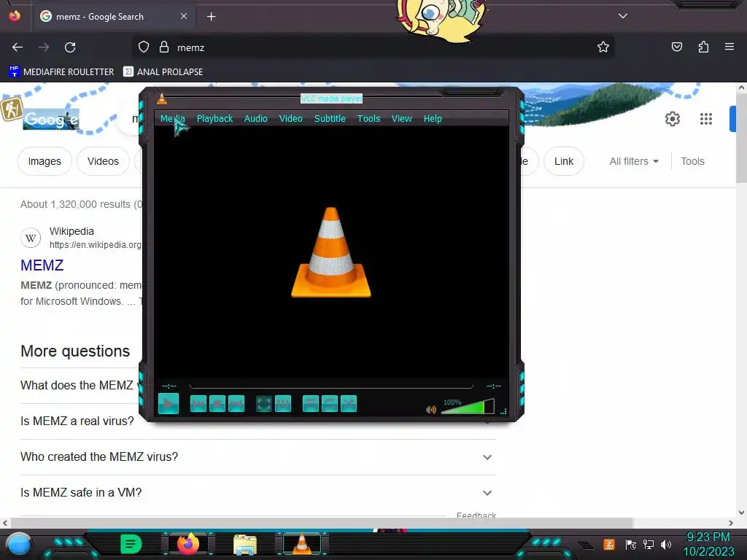Expand "Is MEMZ safe in a VM?" chevron

(x=487, y=493)
